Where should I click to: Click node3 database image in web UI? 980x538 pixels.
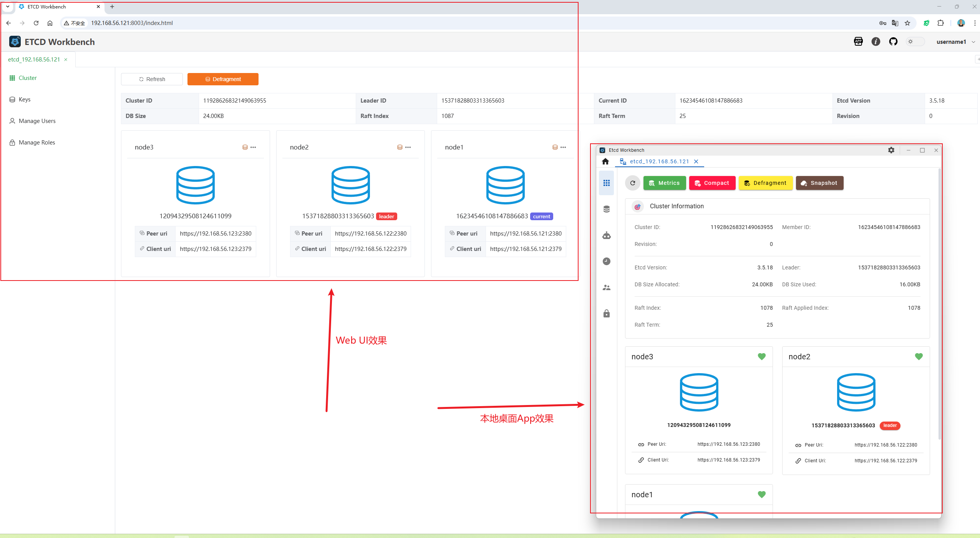196,185
